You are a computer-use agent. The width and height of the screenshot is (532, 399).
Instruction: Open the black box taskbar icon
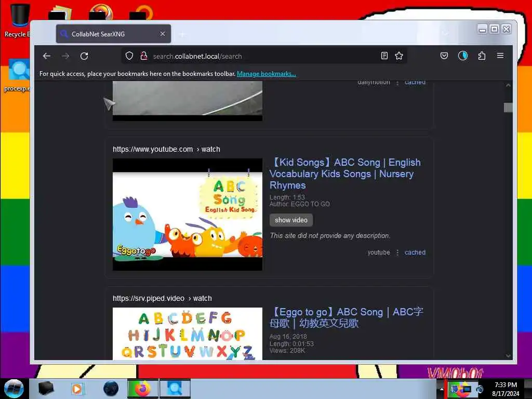click(x=46, y=389)
